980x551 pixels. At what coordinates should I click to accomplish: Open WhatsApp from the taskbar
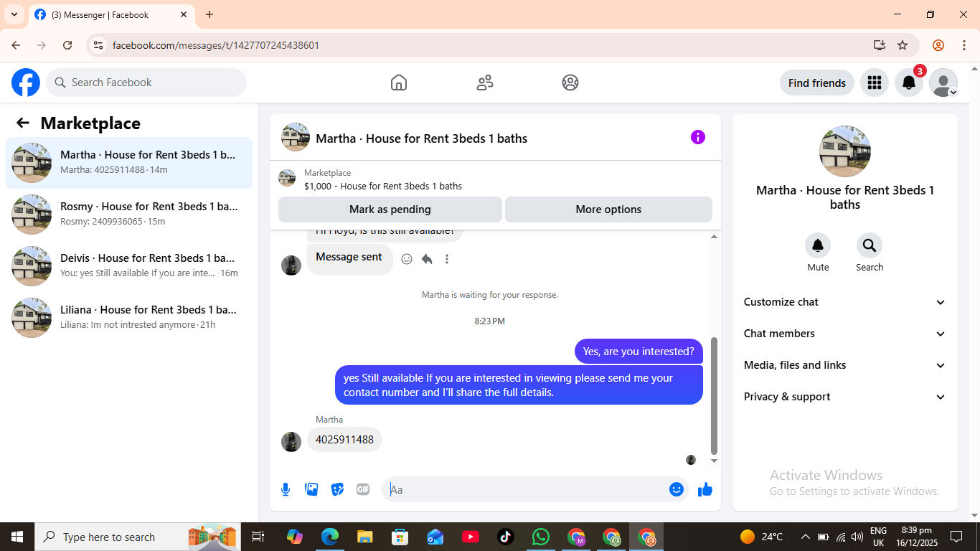pyautogui.click(x=541, y=537)
